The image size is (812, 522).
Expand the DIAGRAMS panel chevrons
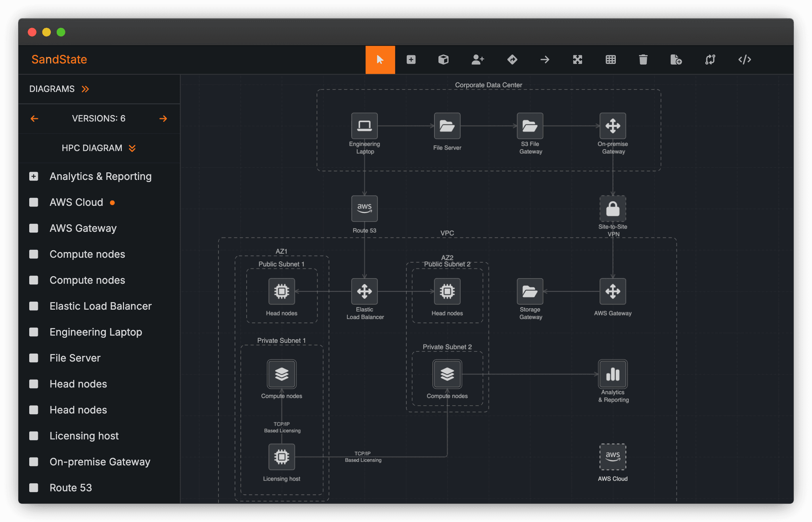pos(85,89)
